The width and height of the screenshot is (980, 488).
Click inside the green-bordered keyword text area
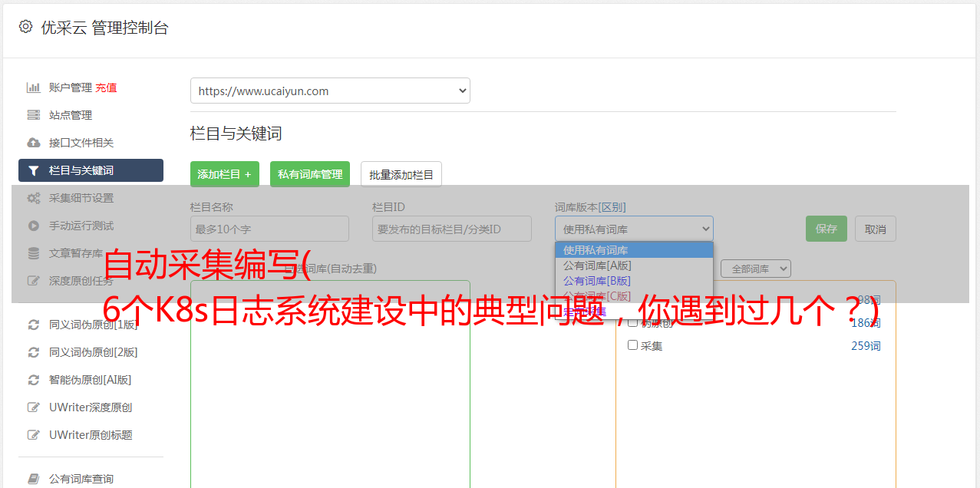click(x=330, y=384)
